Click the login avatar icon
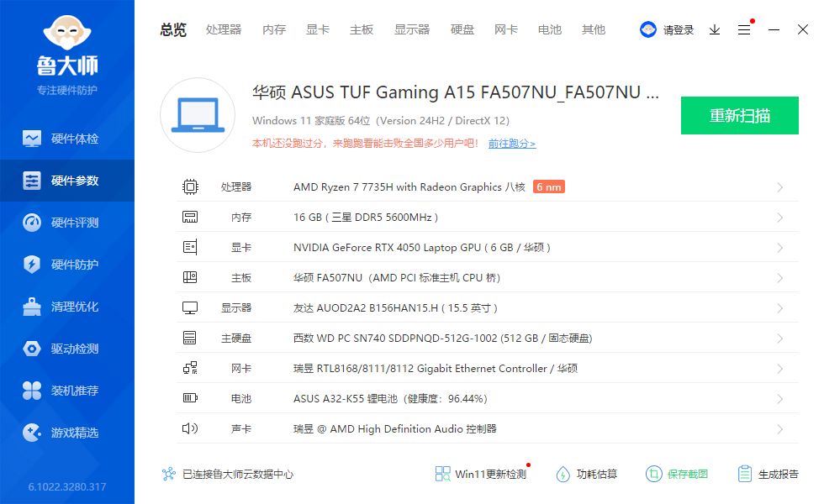The width and height of the screenshot is (824, 504). click(x=648, y=29)
